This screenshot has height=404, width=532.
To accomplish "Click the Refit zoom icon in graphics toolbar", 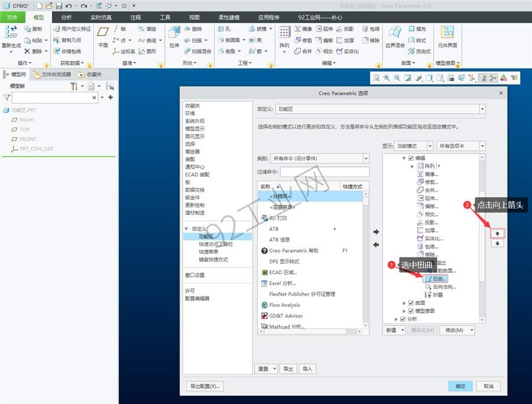I will [x=377, y=78].
